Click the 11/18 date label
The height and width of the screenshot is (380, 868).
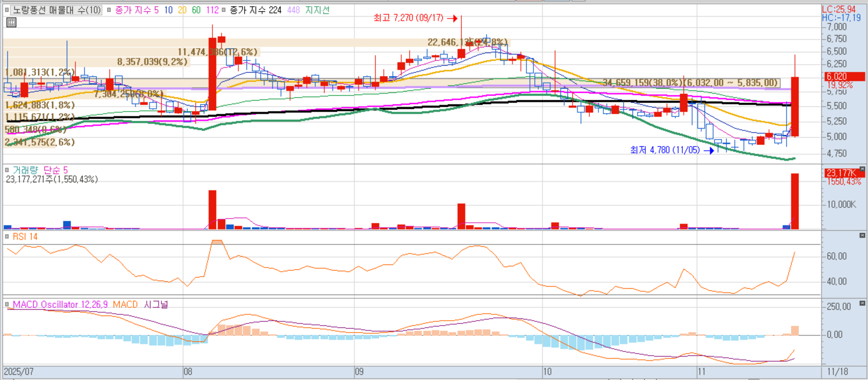coord(838,372)
